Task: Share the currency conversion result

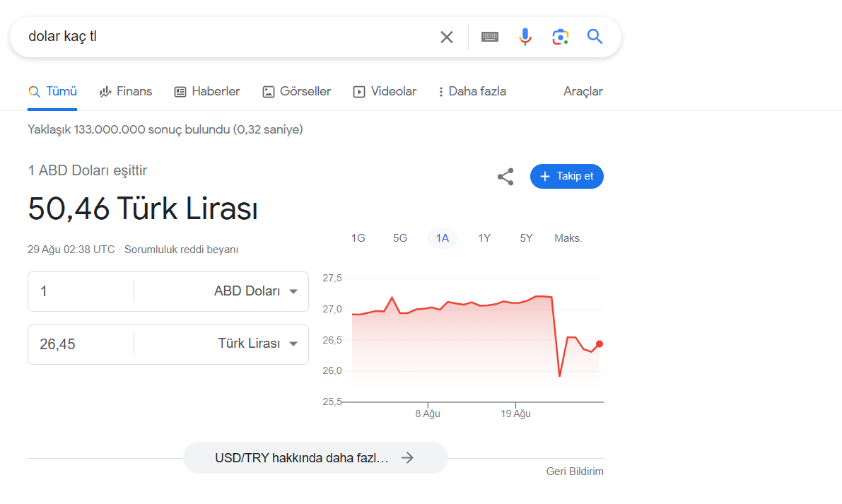Action: tap(505, 177)
